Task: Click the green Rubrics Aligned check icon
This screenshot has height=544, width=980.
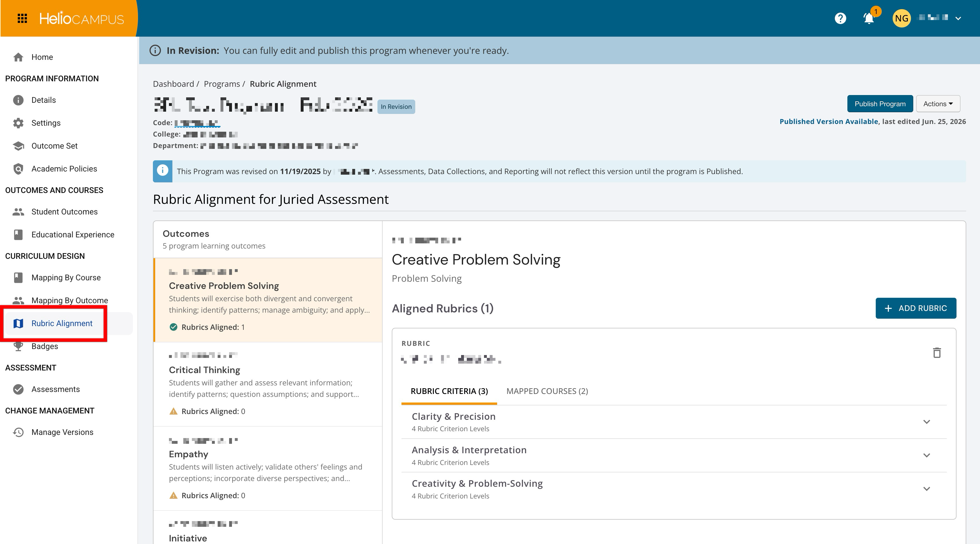Action: [174, 327]
